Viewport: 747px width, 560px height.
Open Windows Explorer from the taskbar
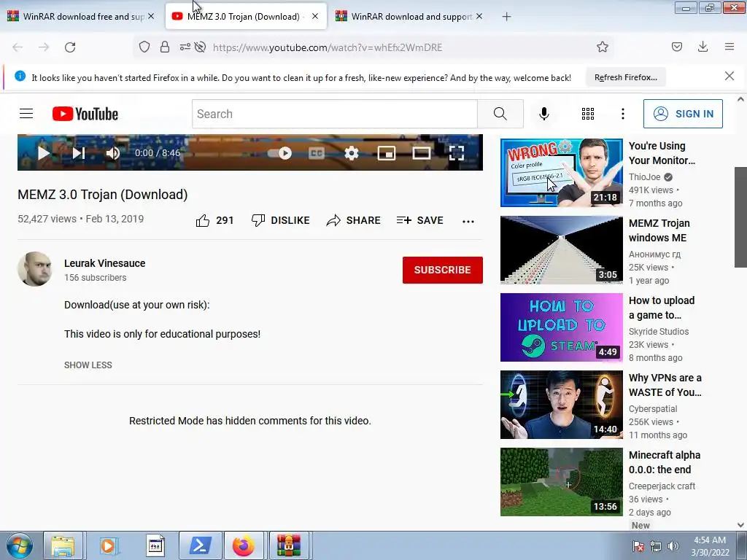(x=63, y=545)
